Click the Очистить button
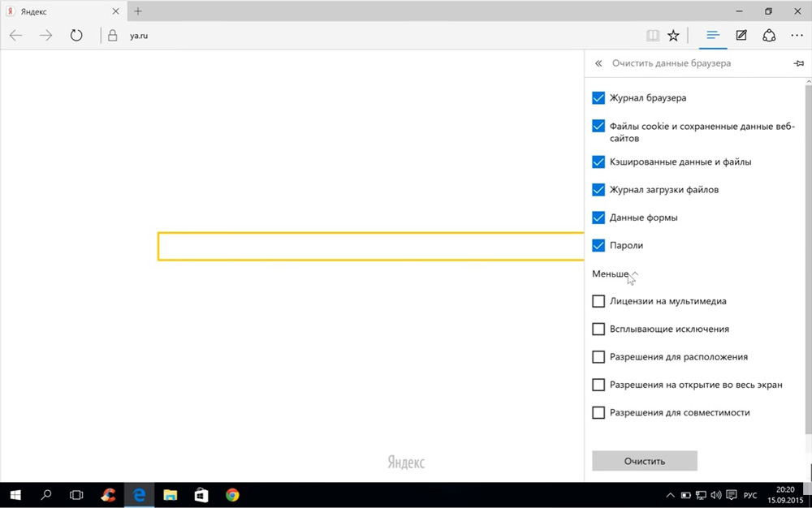 coord(645,461)
